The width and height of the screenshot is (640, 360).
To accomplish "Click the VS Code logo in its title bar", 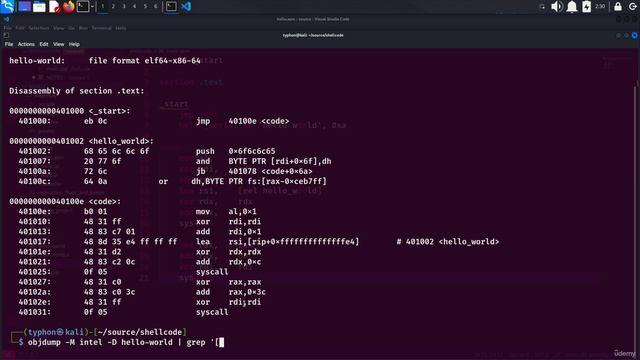I will coord(6,19).
